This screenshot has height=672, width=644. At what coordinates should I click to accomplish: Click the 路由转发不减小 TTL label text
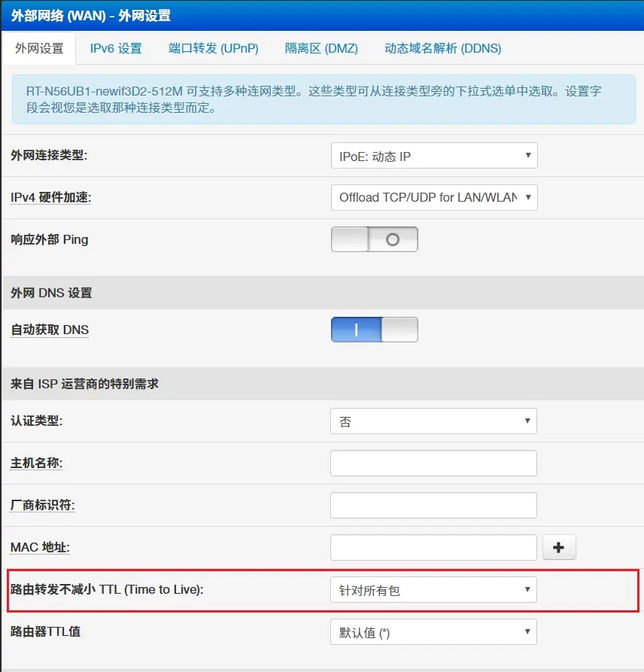(107, 590)
